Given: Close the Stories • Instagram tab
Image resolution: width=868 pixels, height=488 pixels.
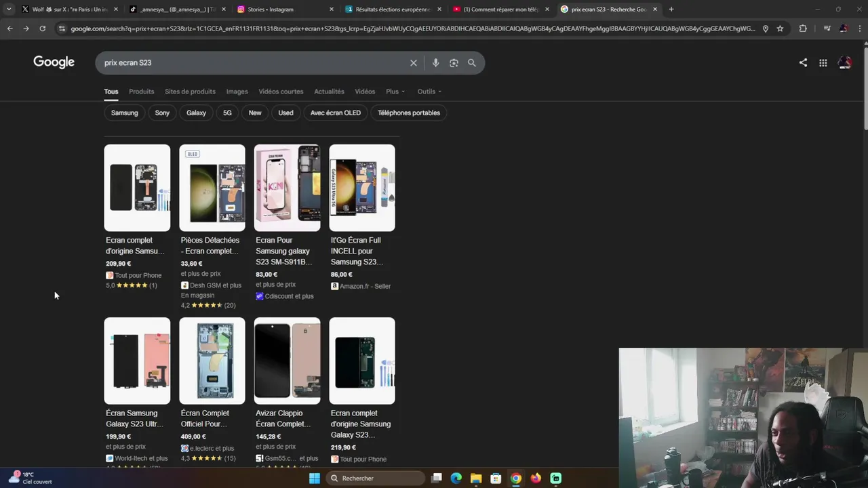Looking at the screenshot, I should [x=332, y=9].
